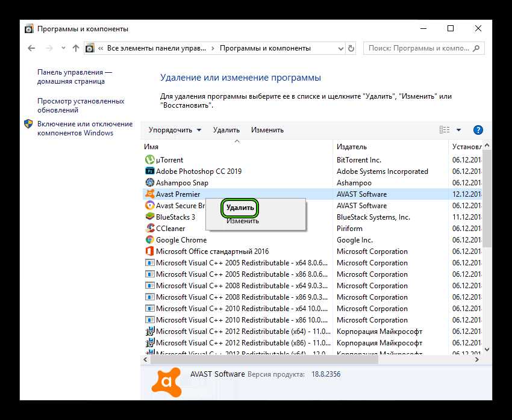Viewport: 512px width, 420px height.
Task: Refresh the Programs and Features list
Action: (x=351, y=48)
